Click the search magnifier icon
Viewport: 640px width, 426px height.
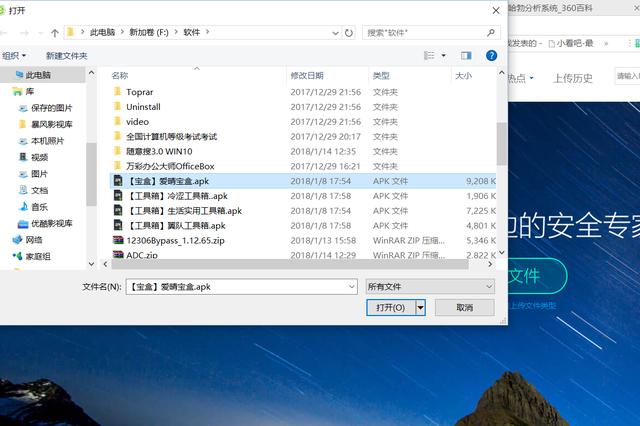pyautogui.click(x=491, y=33)
